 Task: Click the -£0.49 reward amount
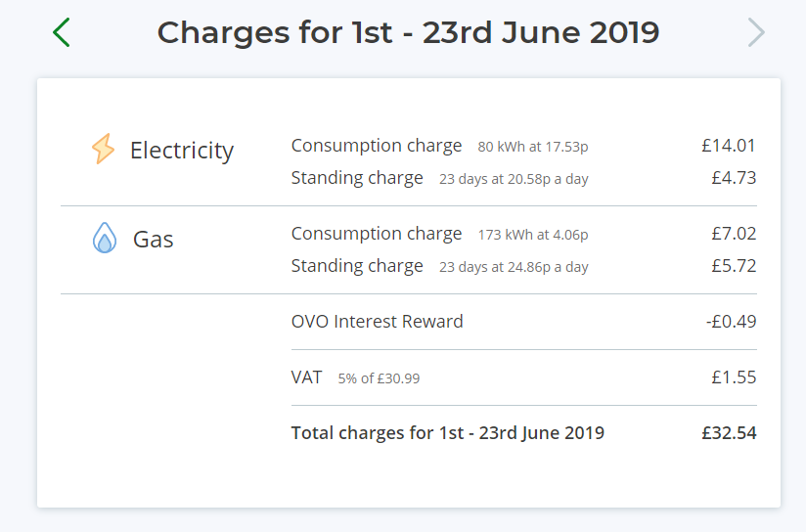coord(731,322)
